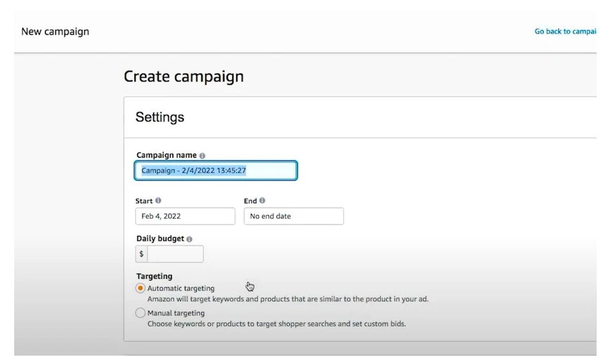
Task: Click the Campaign name text field
Action: (x=216, y=171)
